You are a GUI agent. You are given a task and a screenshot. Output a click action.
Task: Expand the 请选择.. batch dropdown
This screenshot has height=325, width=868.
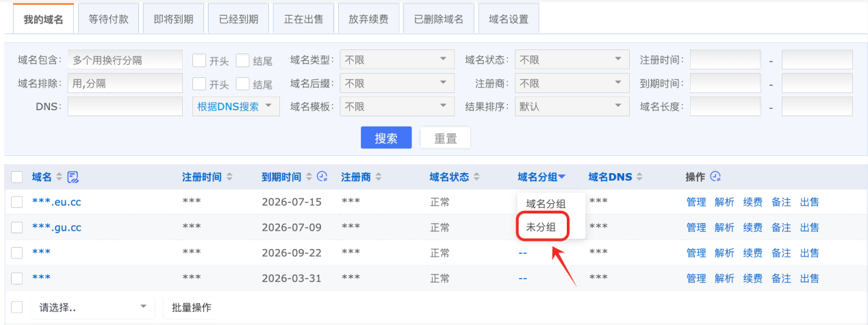tap(94, 307)
